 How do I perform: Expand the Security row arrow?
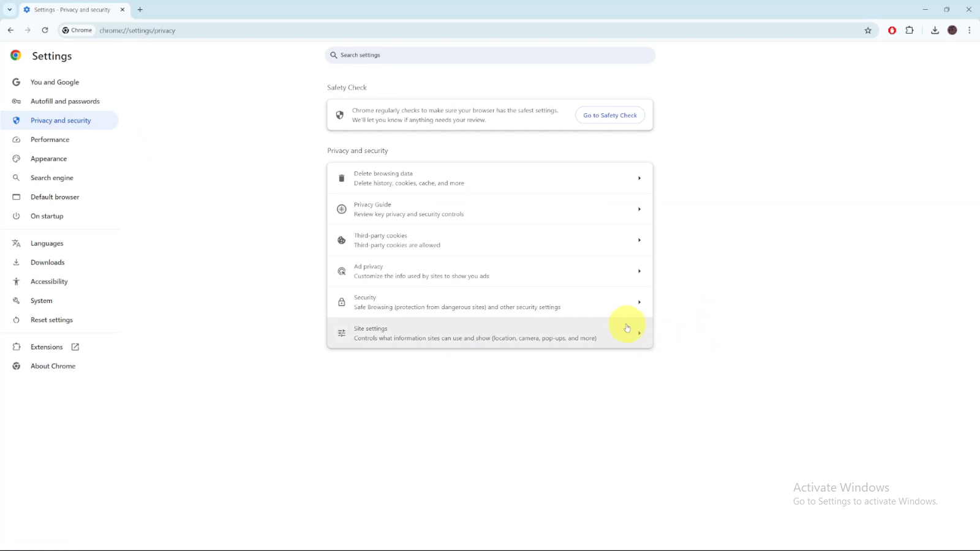pos(639,302)
